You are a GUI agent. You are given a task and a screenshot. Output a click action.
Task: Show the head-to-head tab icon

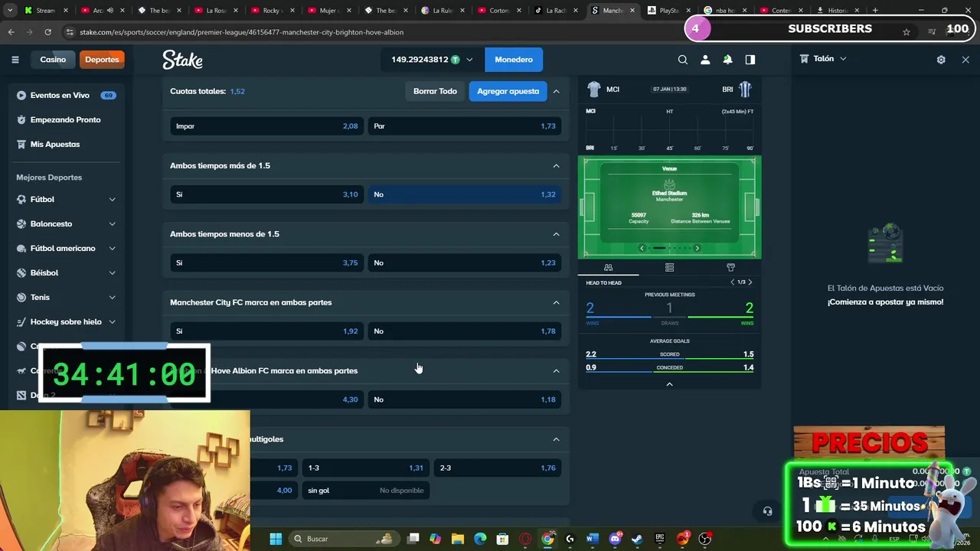pyautogui.click(x=608, y=267)
